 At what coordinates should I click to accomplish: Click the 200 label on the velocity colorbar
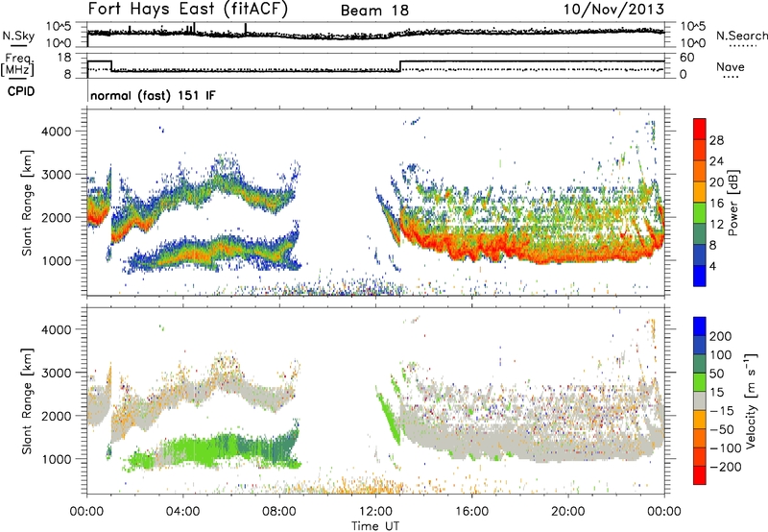(721, 336)
